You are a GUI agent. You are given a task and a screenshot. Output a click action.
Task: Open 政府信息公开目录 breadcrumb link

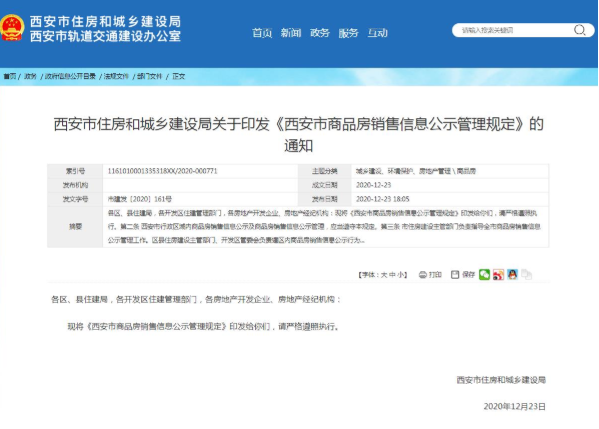click(x=70, y=76)
